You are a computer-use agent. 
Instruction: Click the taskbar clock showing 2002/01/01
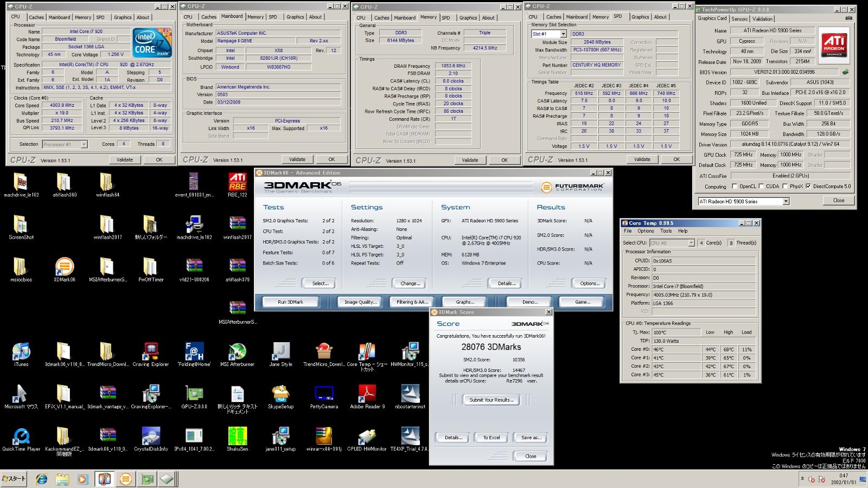pos(844,479)
